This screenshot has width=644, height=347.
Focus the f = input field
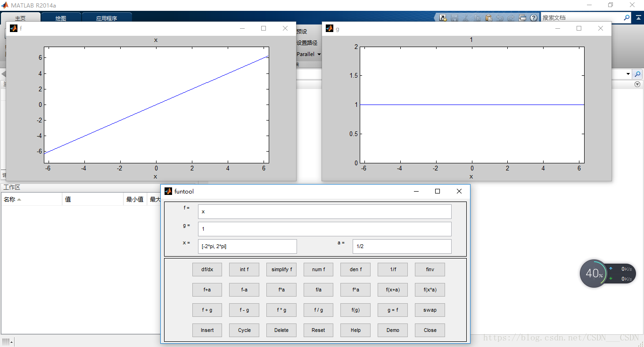(x=325, y=211)
